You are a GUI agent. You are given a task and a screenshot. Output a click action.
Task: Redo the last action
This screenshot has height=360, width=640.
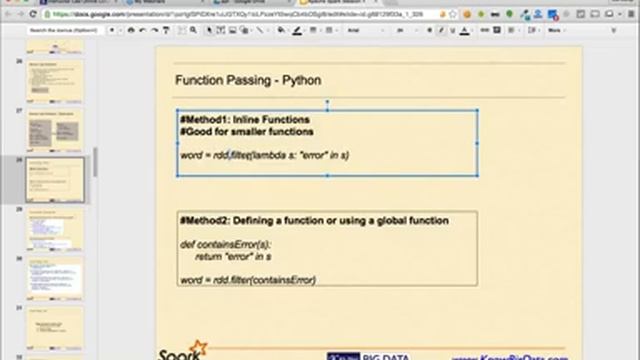click(154, 30)
